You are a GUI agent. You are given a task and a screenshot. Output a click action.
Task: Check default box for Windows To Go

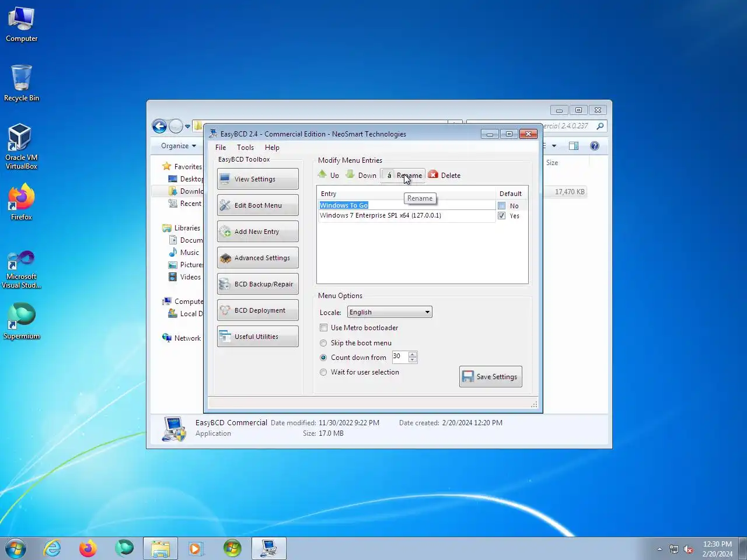pos(501,206)
